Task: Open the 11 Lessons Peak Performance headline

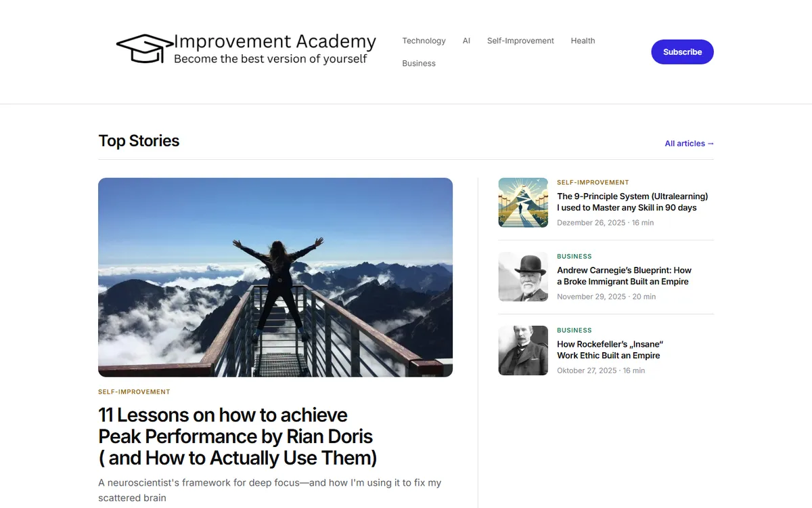Action: click(x=238, y=436)
